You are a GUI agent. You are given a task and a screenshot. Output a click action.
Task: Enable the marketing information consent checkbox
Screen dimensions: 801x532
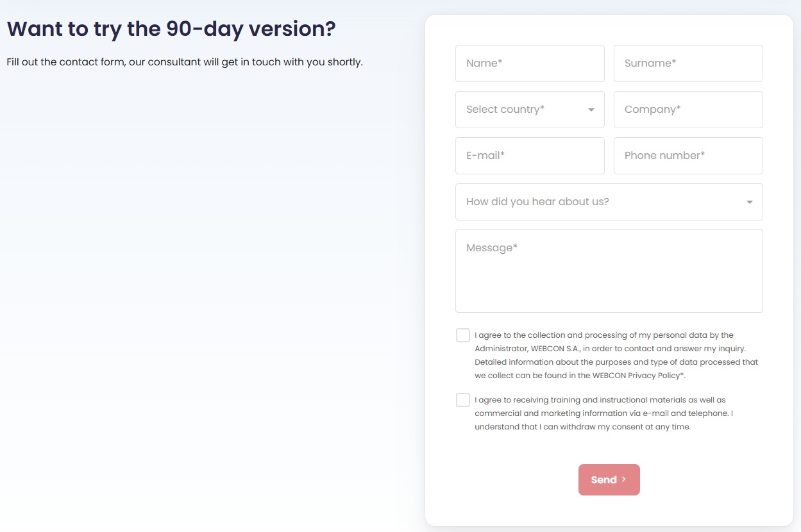tap(463, 400)
